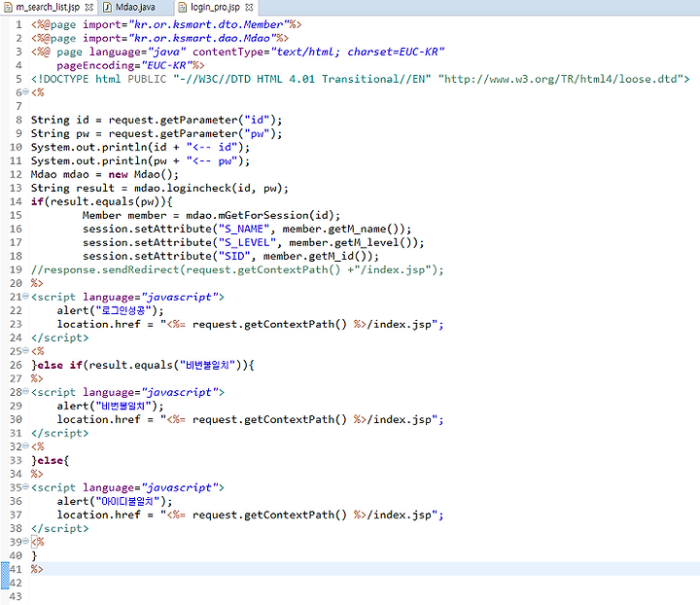Screen dimensions: 700x605
Task: Click the Java file icon on Mdao.java tab
Action: coord(108,7)
